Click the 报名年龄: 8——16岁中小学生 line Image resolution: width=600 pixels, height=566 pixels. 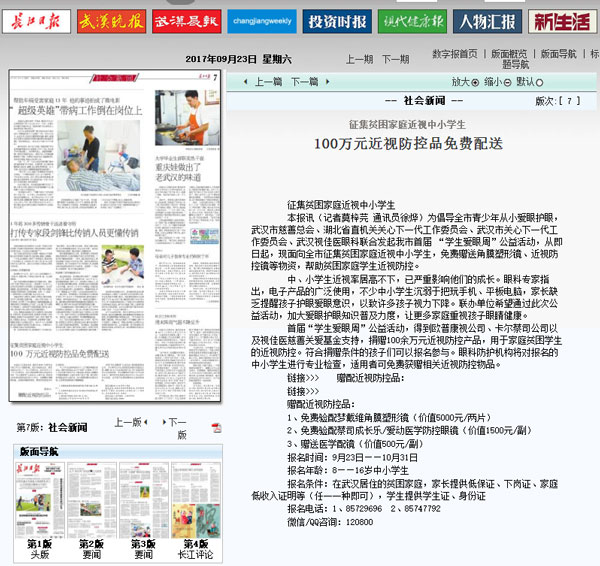pos(348,470)
